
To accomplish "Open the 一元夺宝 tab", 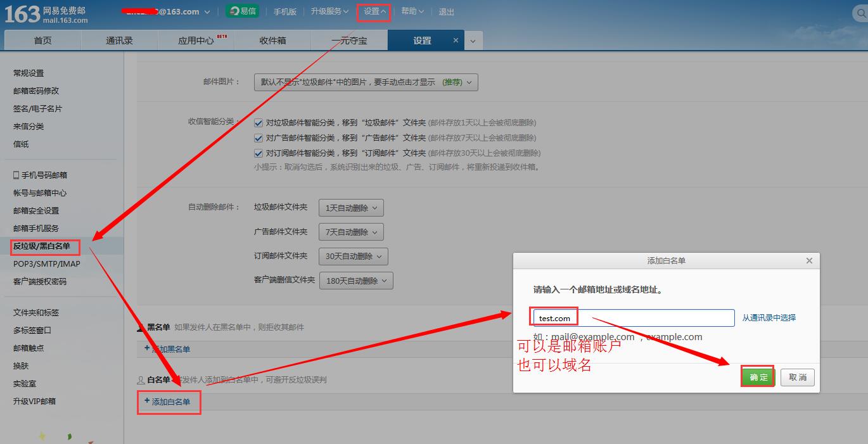I will coord(348,39).
